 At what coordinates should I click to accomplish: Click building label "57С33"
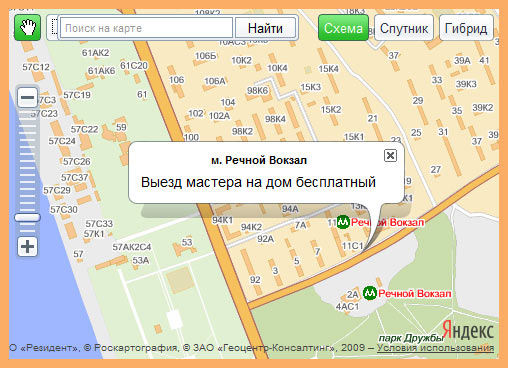99,224
